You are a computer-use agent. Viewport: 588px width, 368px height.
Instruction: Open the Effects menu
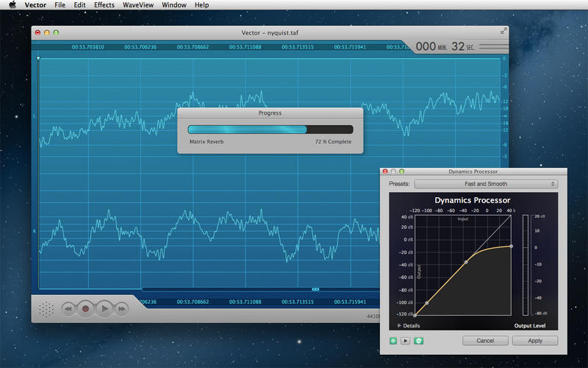(104, 5)
